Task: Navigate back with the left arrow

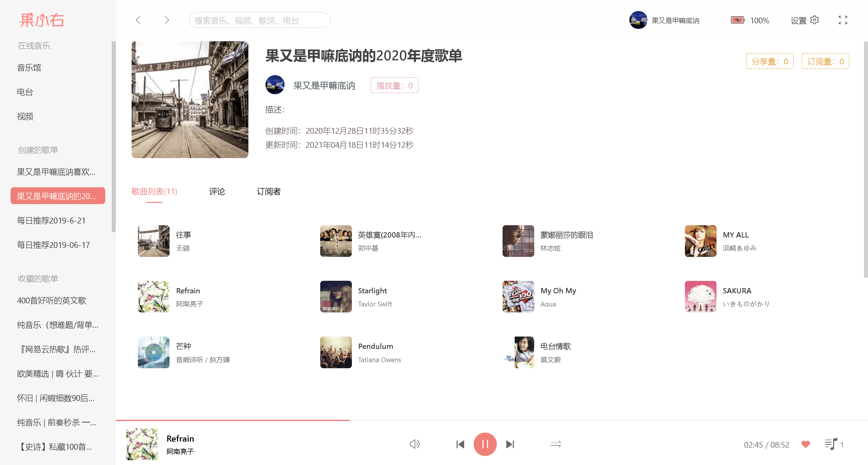Action: pos(138,20)
